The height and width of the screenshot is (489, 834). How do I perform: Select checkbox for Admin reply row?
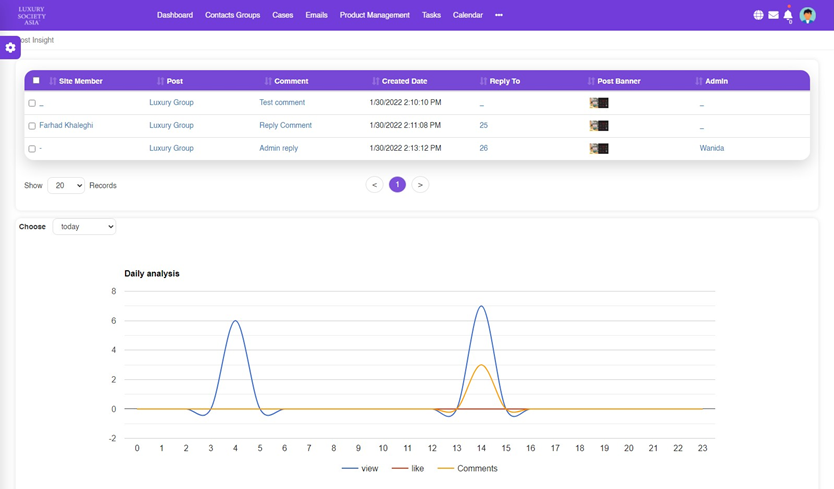[32, 149]
